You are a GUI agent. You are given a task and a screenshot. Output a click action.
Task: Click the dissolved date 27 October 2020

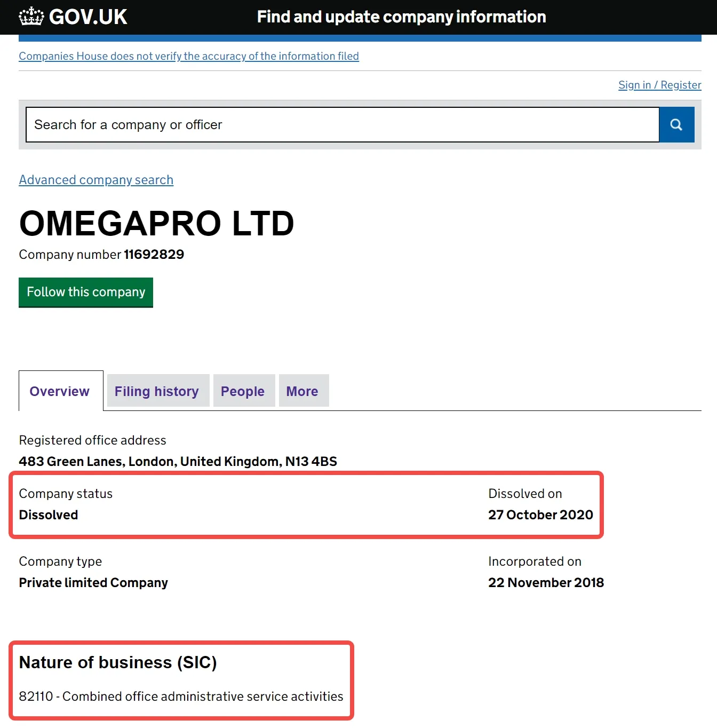click(x=540, y=515)
